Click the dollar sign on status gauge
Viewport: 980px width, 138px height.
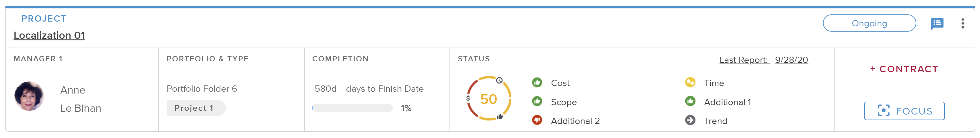(x=468, y=98)
